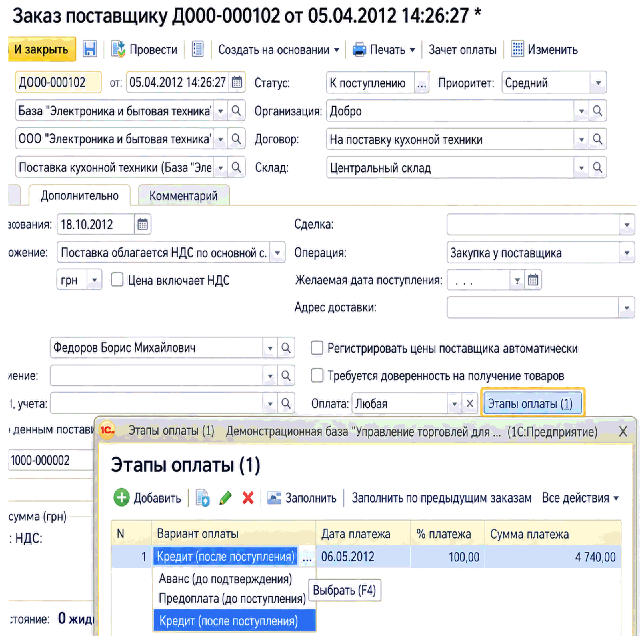
Task: Toggle Регистрировать цены поставщика автоматически checkbox
Action: [x=317, y=348]
